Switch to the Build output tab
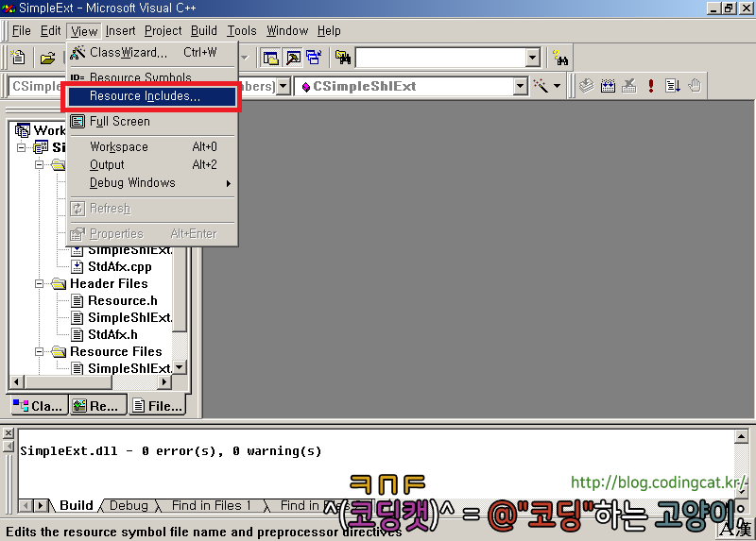Viewport: 756px width, 541px height. tap(77, 505)
